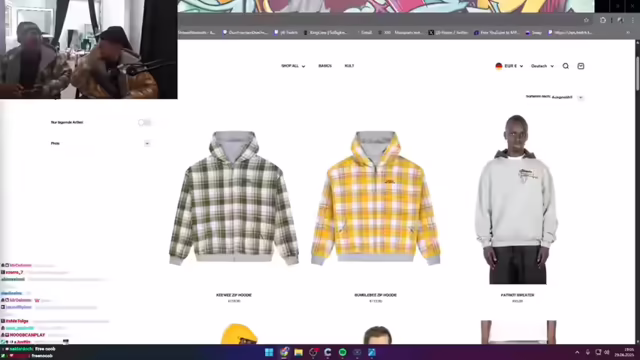Expand the SHOP ALL menu
640x360 pixels.
pyautogui.click(x=293, y=66)
